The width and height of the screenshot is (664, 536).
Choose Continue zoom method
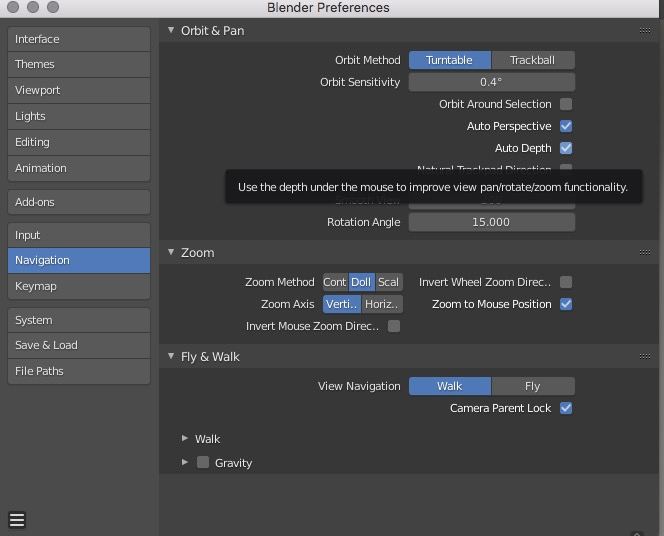click(335, 282)
